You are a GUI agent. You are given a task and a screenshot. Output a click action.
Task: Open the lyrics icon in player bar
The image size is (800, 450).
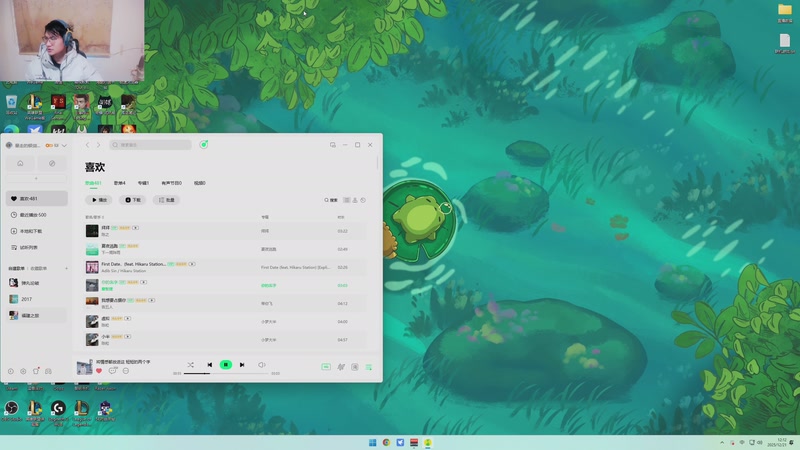(x=355, y=367)
